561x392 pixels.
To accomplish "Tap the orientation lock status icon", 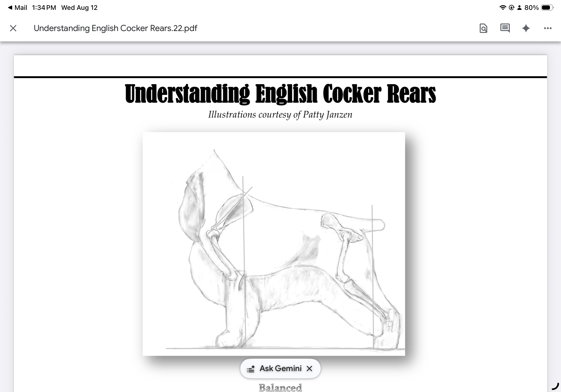I will [511, 8].
